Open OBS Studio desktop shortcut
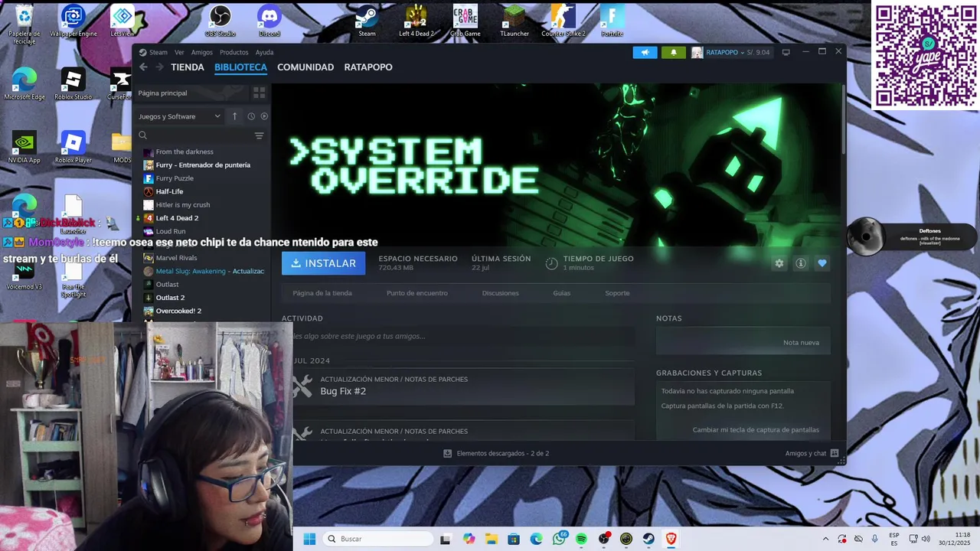Image resolution: width=980 pixels, height=551 pixels. click(x=220, y=21)
